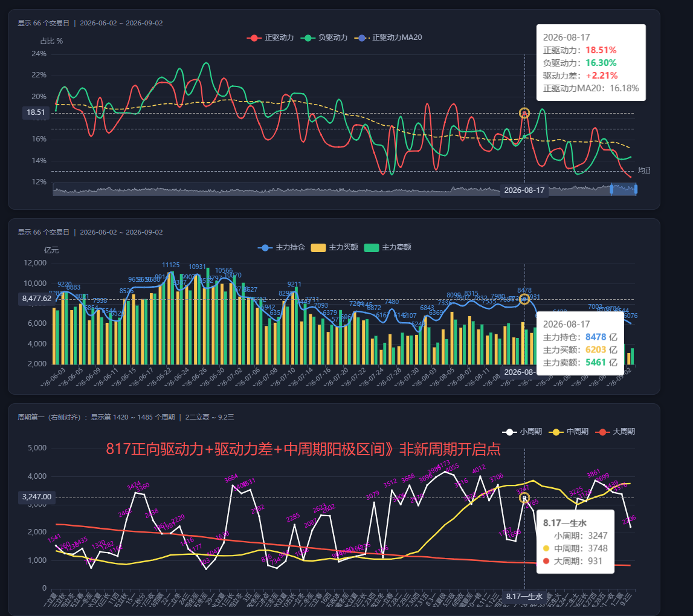693x616 pixels.
Task: Toggle the 正驱动力 legend series
Action: tap(270, 37)
